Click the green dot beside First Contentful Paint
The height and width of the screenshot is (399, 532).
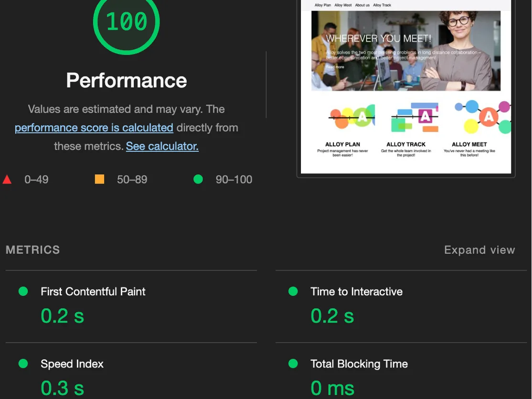pos(23,291)
